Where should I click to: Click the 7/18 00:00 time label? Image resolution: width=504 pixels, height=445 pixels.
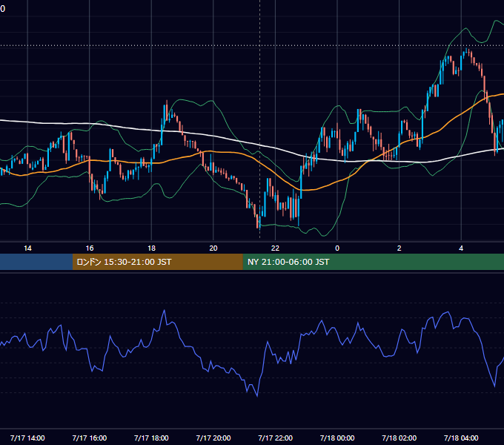coord(337,438)
